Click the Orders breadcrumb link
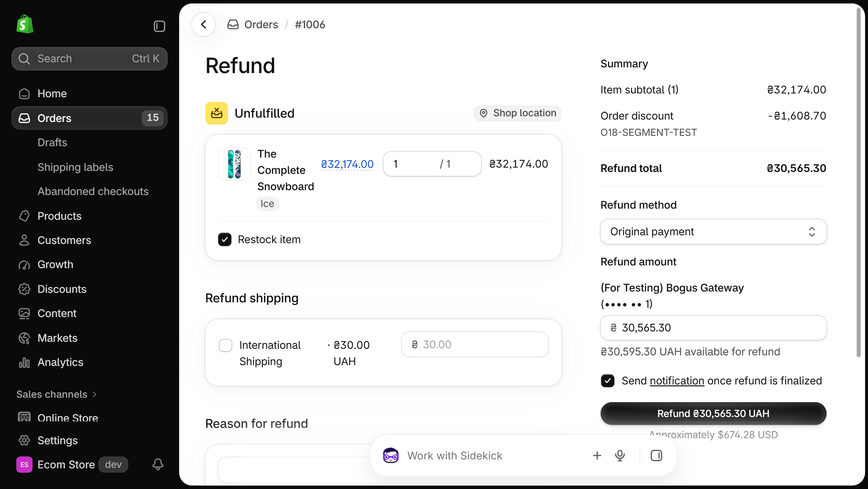Screen dimensions: 868x489 pos(261,24)
